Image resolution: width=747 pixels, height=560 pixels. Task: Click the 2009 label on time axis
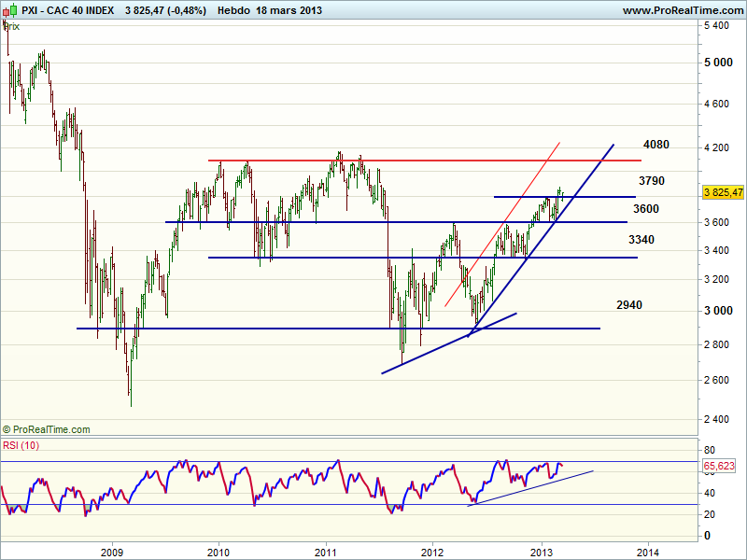(112, 551)
